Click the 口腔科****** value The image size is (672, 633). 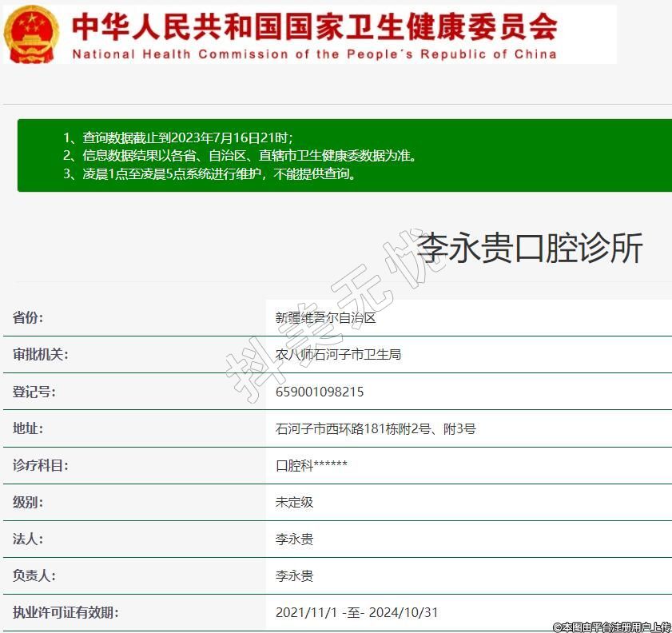click(x=312, y=465)
